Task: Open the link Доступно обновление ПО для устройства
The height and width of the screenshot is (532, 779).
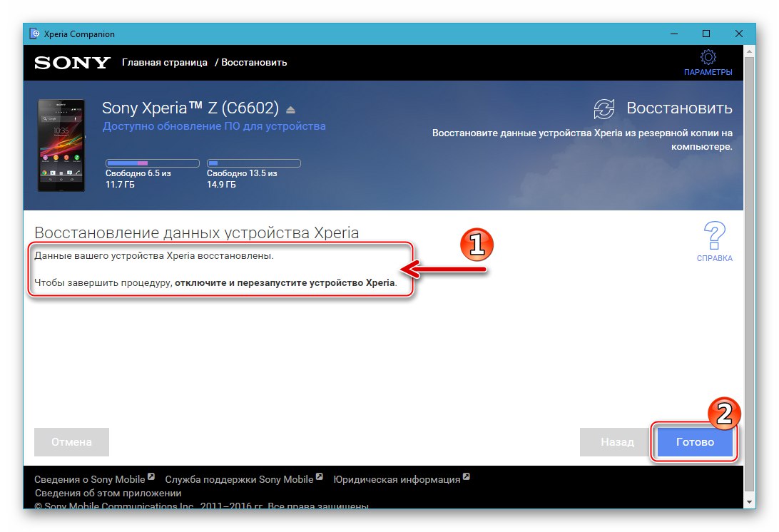Action: [x=214, y=126]
